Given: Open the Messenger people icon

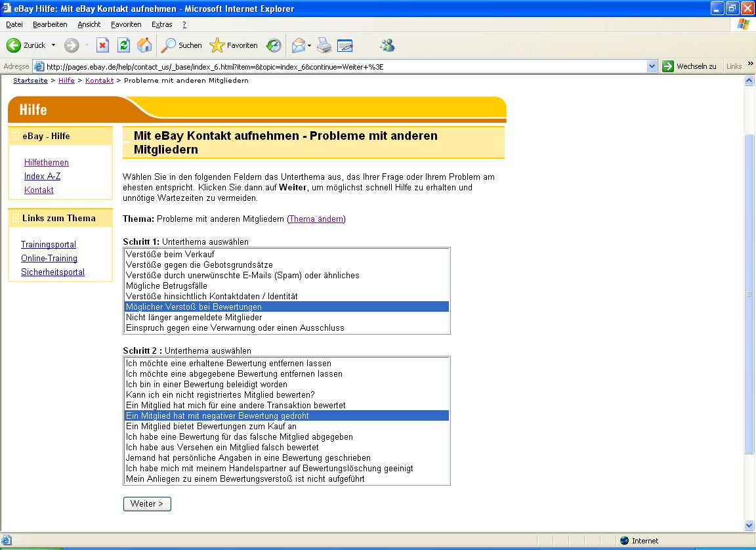Looking at the screenshot, I should point(387,45).
